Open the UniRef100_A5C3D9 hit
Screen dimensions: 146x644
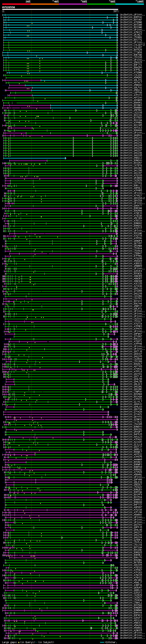pos(131,218)
